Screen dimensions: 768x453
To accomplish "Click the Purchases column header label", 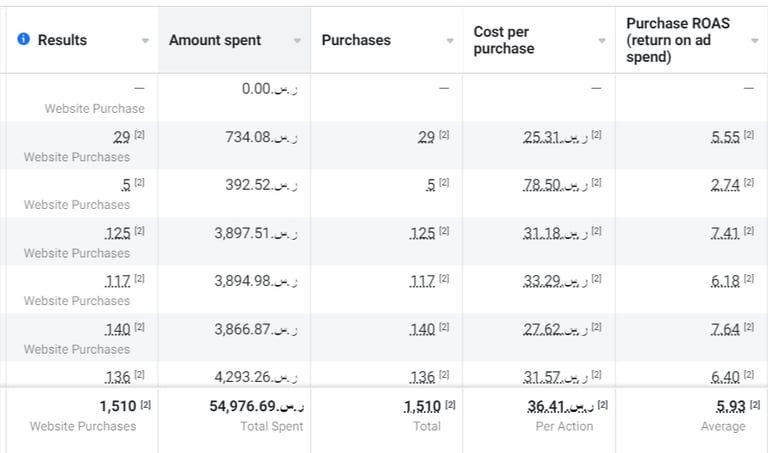I will coord(356,40).
